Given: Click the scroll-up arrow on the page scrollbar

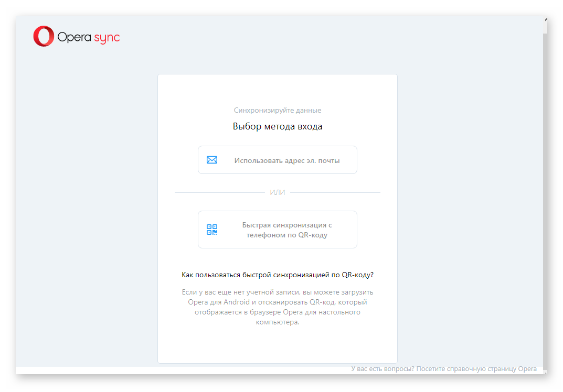Looking at the screenshot, I should (x=546, y=20).
